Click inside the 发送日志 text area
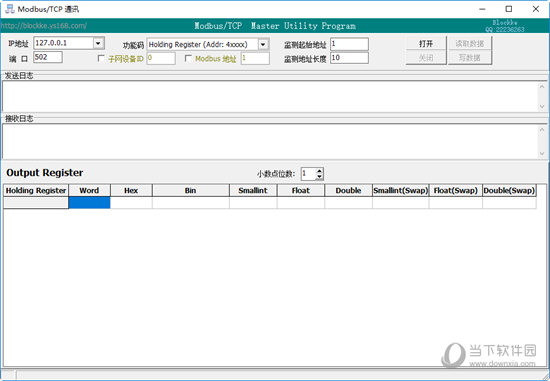 click(x=270, y=96)
